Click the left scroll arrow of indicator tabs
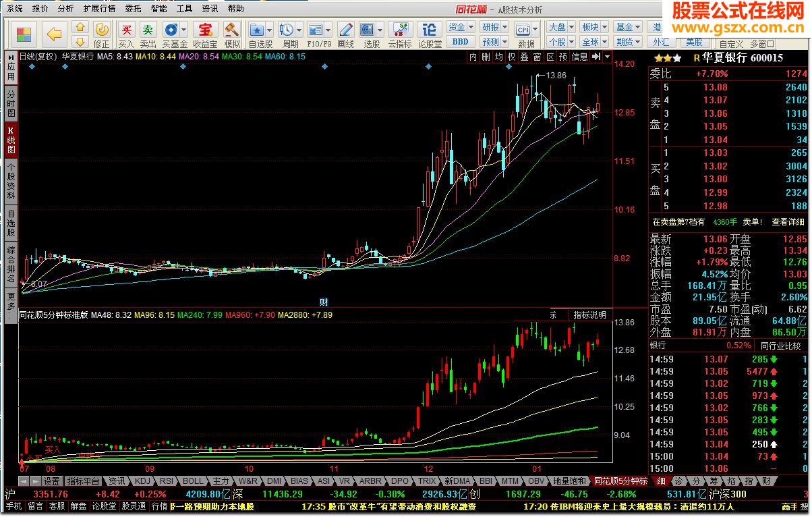 pos(23,481)
